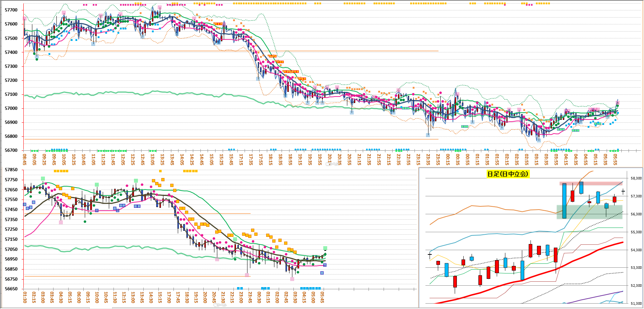644x309 pixels.
Task: Click the 08:45 time label on top chart
Action: click(24, 159)
